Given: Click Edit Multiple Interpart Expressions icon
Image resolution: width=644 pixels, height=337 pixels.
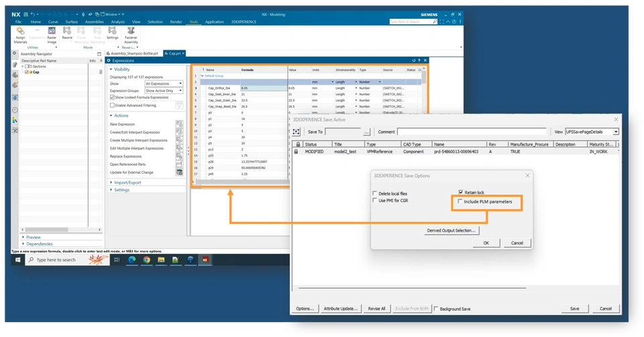Looking at the screenshot, I should (x=179, y=148).
